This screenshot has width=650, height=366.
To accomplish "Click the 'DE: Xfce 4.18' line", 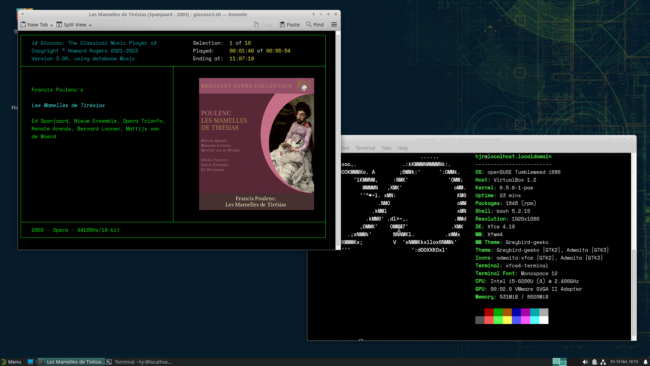I will [495, 227].
